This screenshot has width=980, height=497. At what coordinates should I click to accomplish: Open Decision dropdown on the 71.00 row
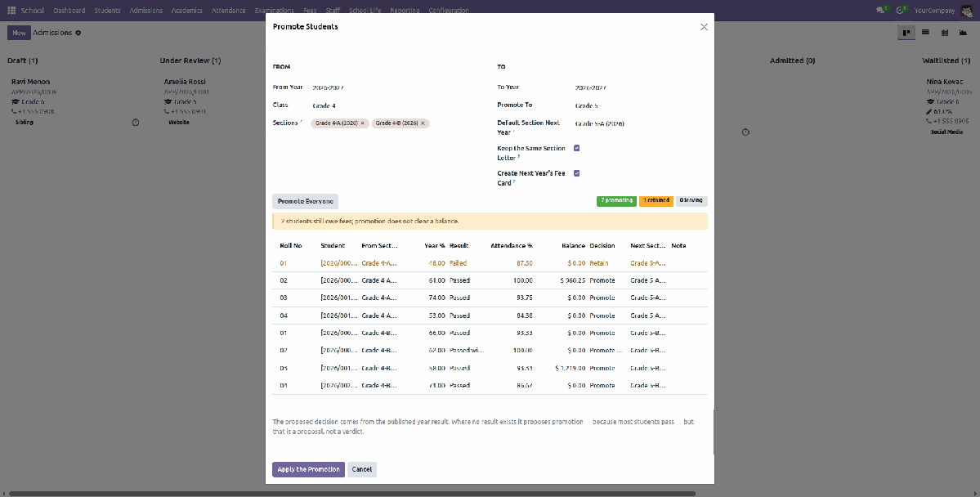(607, 386)
